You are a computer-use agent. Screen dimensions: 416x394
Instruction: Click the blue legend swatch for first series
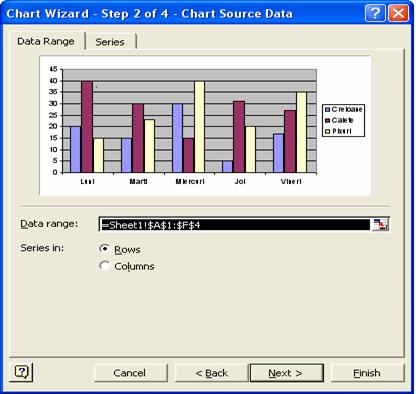pos(327,109)
